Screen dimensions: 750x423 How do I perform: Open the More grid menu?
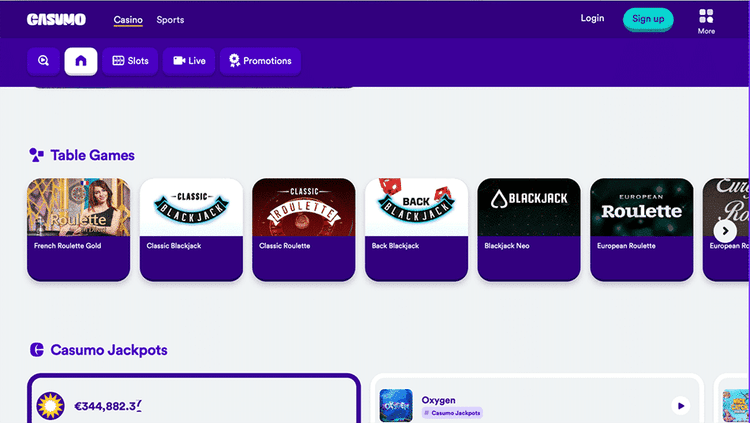[706, 22]
